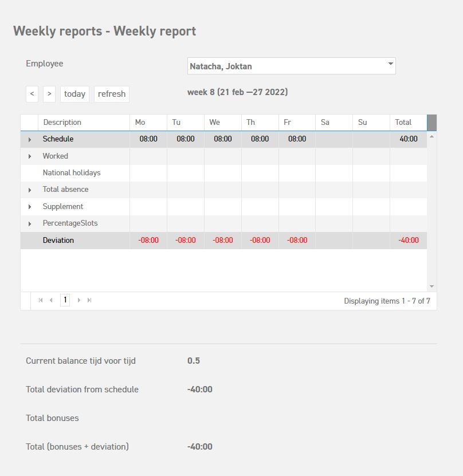Click the Su column header
The height and width of the screenshot is (476, 463).
point(371,123)
